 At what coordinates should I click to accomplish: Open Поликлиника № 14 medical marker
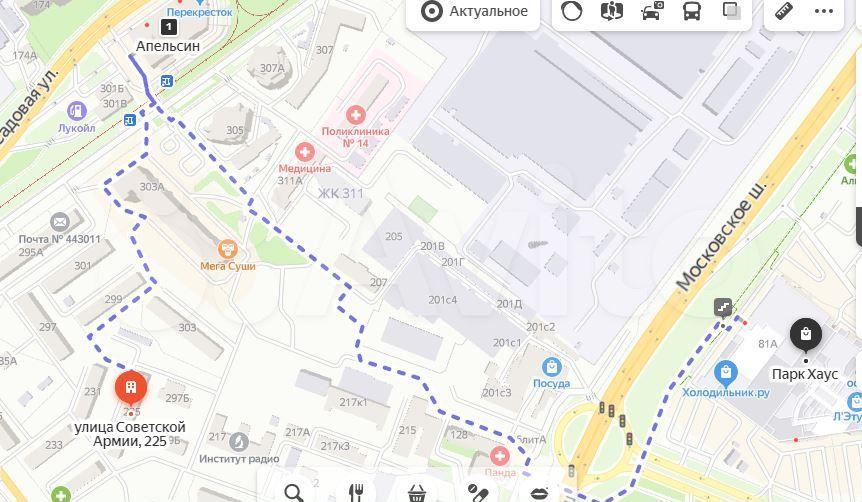[x=356, y=115]
